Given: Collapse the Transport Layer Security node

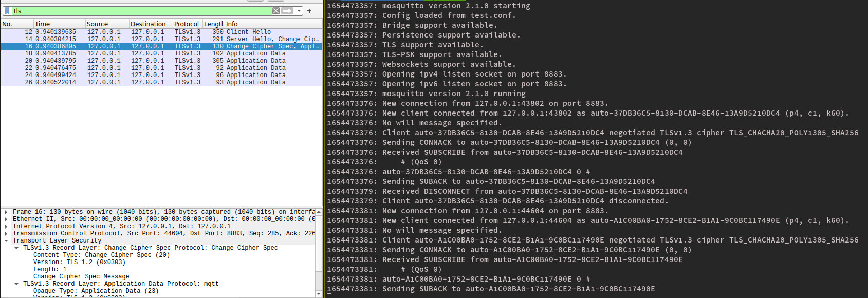Looking at the screenshot, I should [6, 240].
